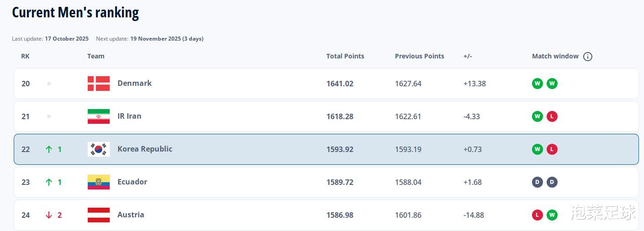Sort by Total Points column header
Image resolution: width=644 pixels, height=231 pixels.
[x=345, y=56]
